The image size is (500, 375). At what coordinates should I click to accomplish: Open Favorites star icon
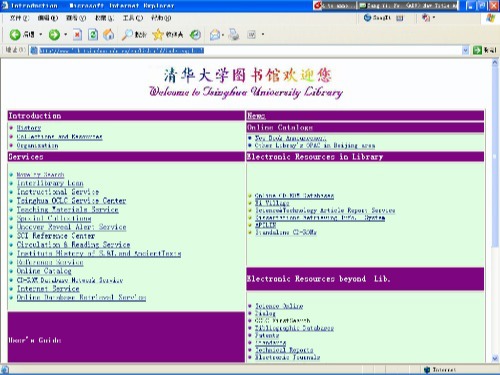click(x=158, y=34)
